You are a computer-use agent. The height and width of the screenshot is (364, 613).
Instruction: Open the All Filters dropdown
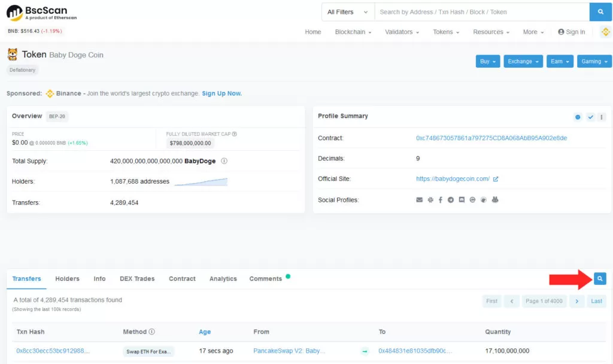point(348,12)
